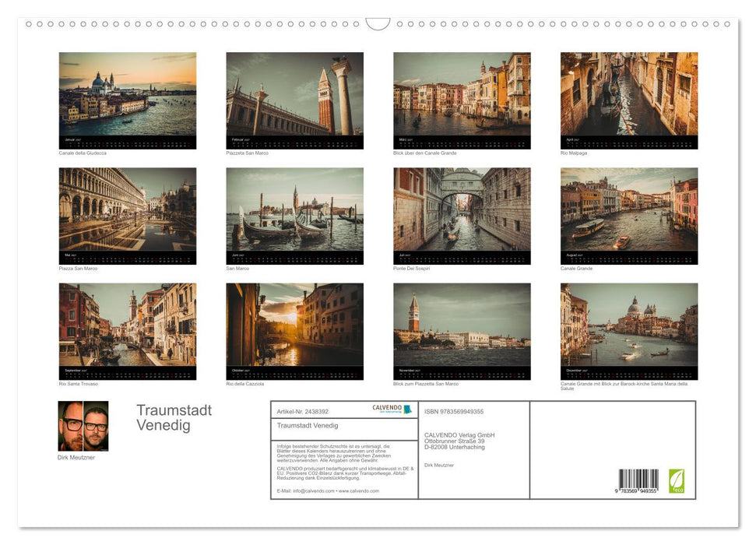Click "D-82008 Unterhaching" text
Image resolution: width=756 pixels, height=545 pixels.
coord(455,447)
